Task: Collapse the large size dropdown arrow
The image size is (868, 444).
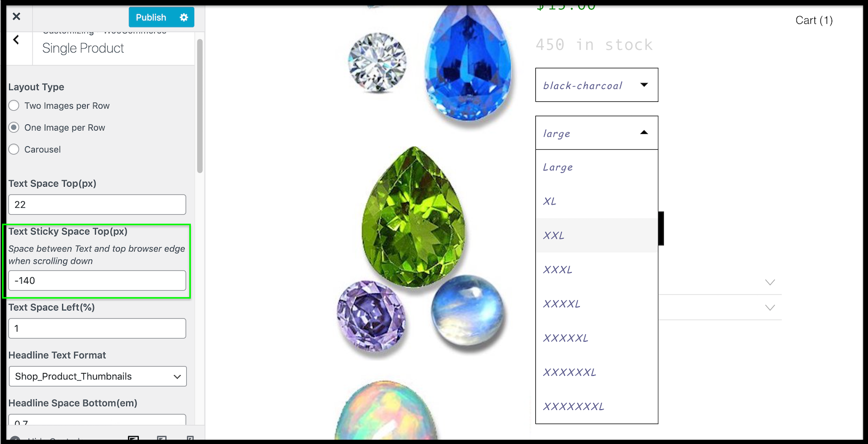Action: click(x=644, y=133)
